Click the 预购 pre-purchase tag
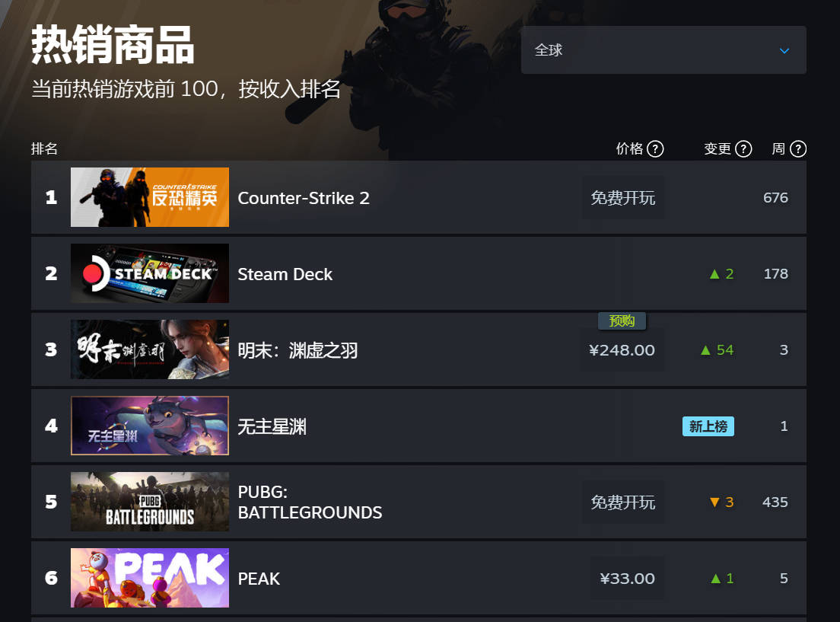 pyautogui.click(x=622, y=321)
